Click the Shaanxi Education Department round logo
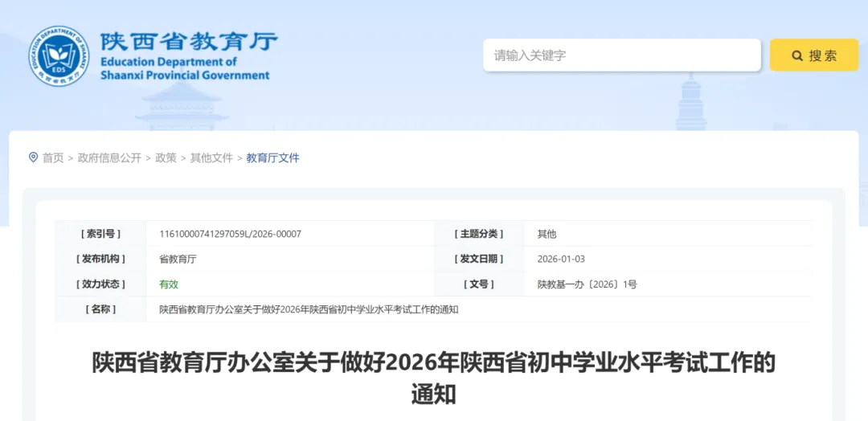 click(x=59, y=56)
